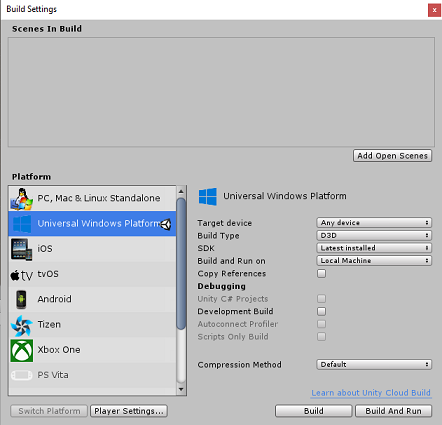Toggle the Autoconnect Profiler checkbox

[322, 324]
